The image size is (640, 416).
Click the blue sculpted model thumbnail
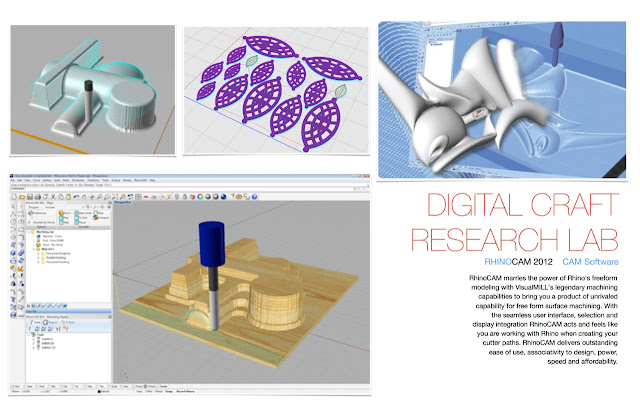tap(502, 100)
